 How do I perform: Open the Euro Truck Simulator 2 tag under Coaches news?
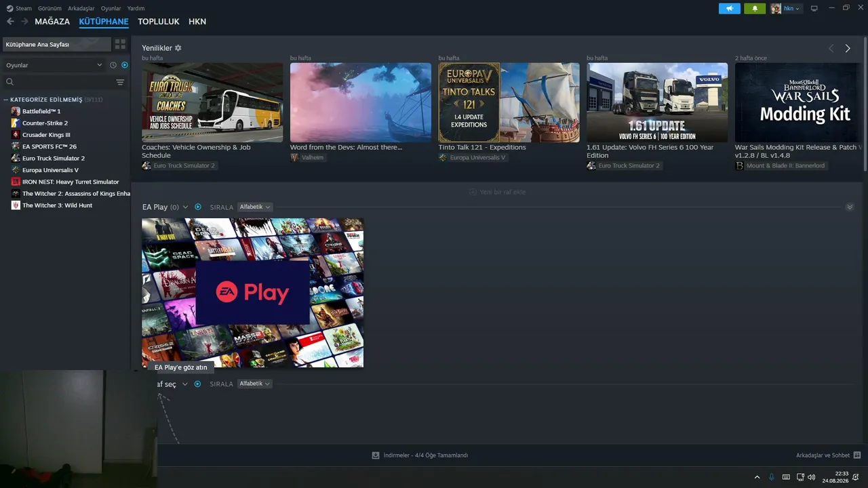(180, 165)
